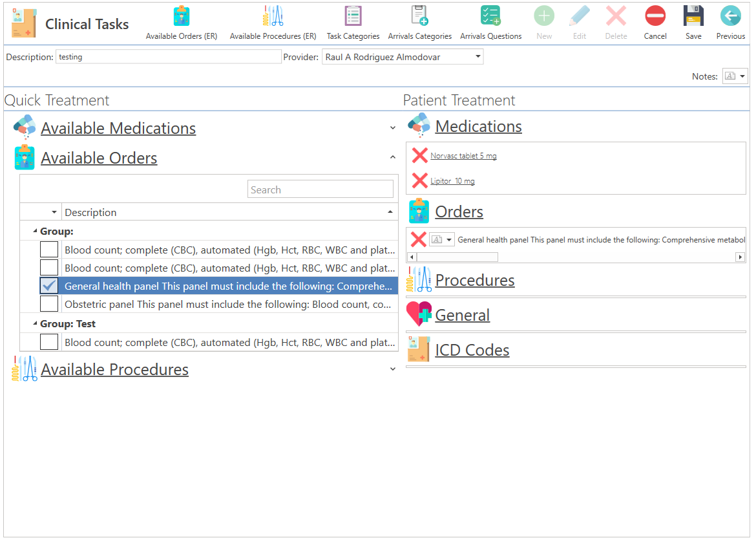Open Available Orders (ER) toolbar icon
Screen dimensions: 756x540
pyautogui.click(x=182, y=17)
